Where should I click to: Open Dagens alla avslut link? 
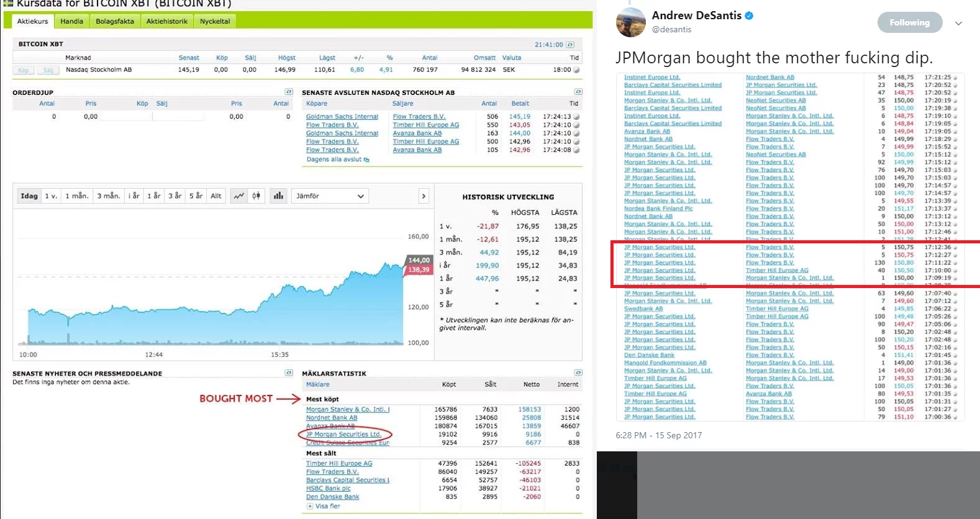(x=338, y=160)
